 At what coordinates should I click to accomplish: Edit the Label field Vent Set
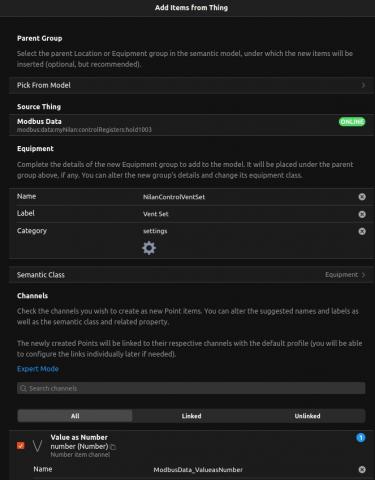(247, 214)
